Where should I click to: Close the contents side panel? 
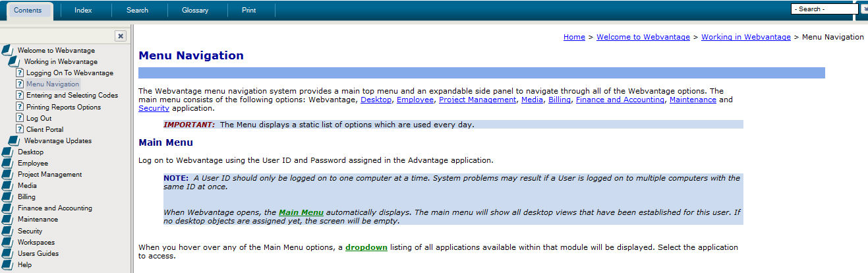[x=121, y=36]
